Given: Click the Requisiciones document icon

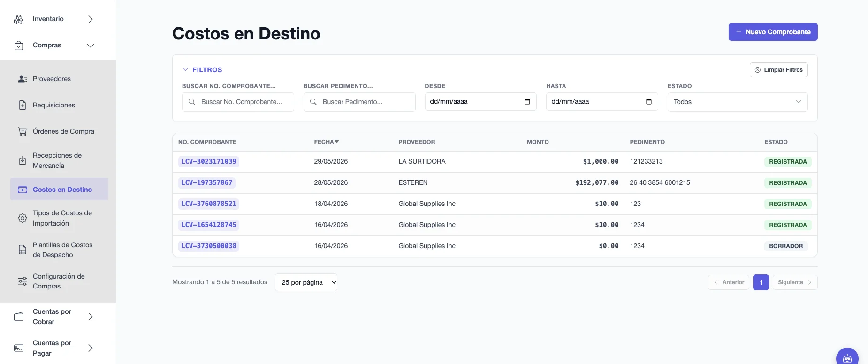Looking at the screenshot, I should pos(23,105).
